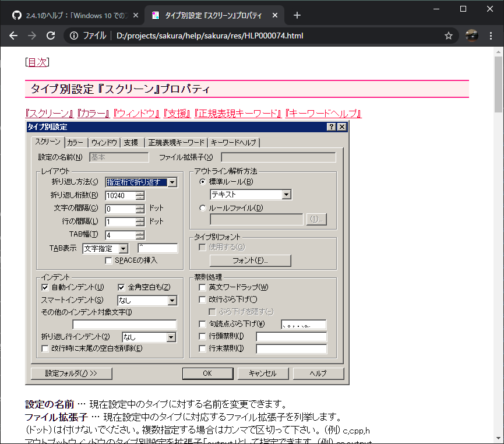Toggle the 英文ワードラップ checkbox

coord(202,287)
